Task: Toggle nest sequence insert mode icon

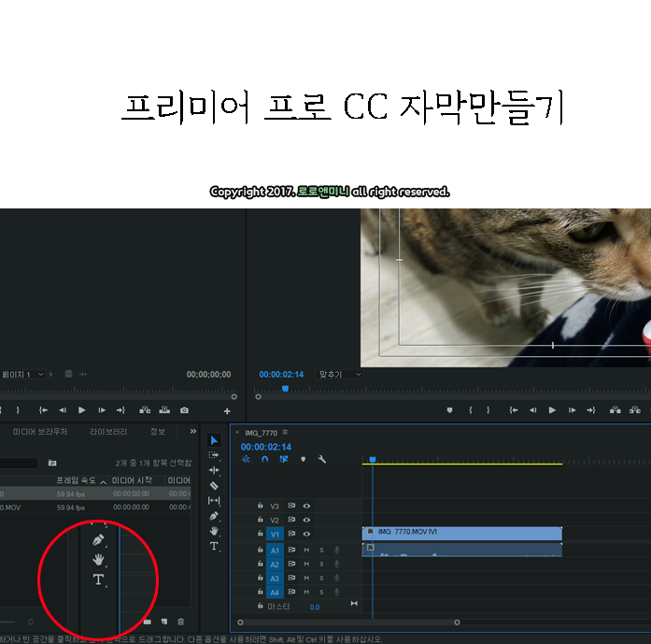Action: [x=247, y=459]
